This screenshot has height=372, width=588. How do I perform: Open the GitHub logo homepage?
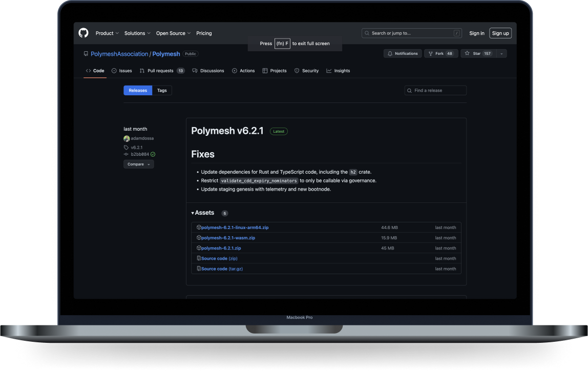pos(83,33)
